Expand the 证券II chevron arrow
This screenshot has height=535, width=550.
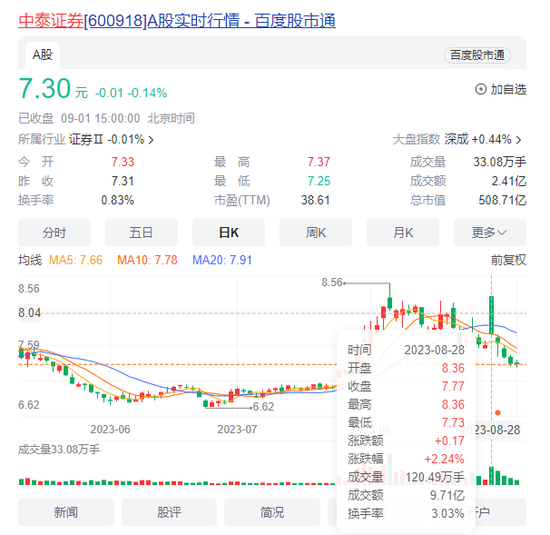151,140
